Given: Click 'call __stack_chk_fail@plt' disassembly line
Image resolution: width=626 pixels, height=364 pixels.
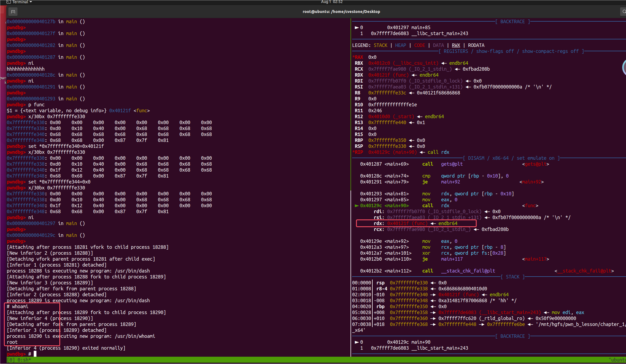Looking at the screenshot, I should pyautogui.click(x=487, y=271).
